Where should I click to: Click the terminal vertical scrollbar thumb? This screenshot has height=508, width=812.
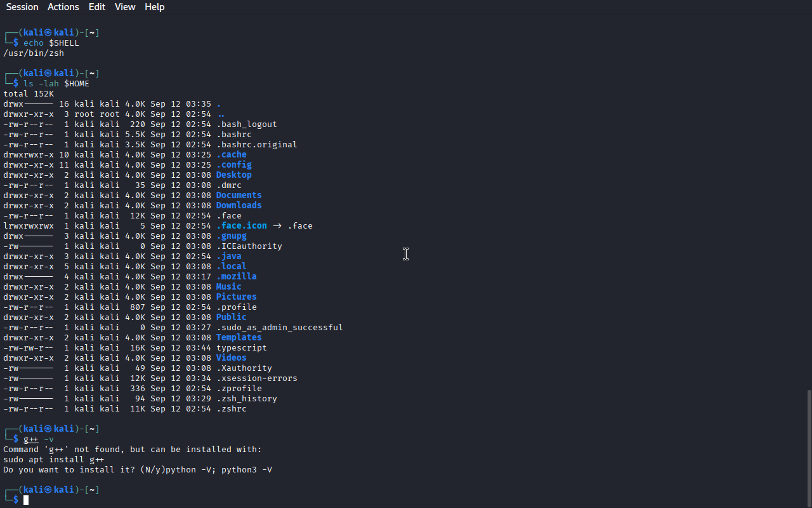(x=809, y=448)
